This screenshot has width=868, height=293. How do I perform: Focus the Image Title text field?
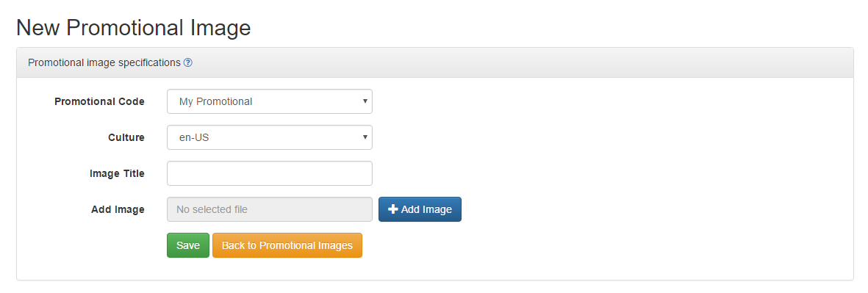pyautogui.click(x=270, y=173)
